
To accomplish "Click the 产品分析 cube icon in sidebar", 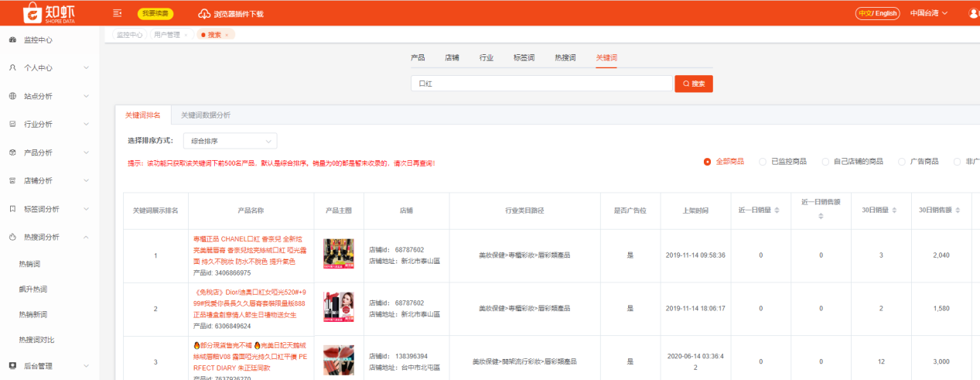I will [12, 152].
